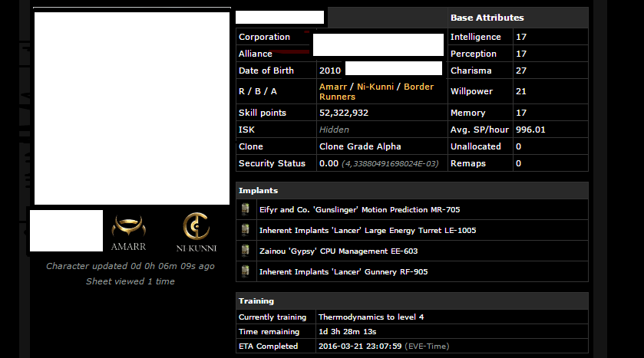Select the Training section header
The height and width of the screenshot is (358, 644).
(412, 301)
